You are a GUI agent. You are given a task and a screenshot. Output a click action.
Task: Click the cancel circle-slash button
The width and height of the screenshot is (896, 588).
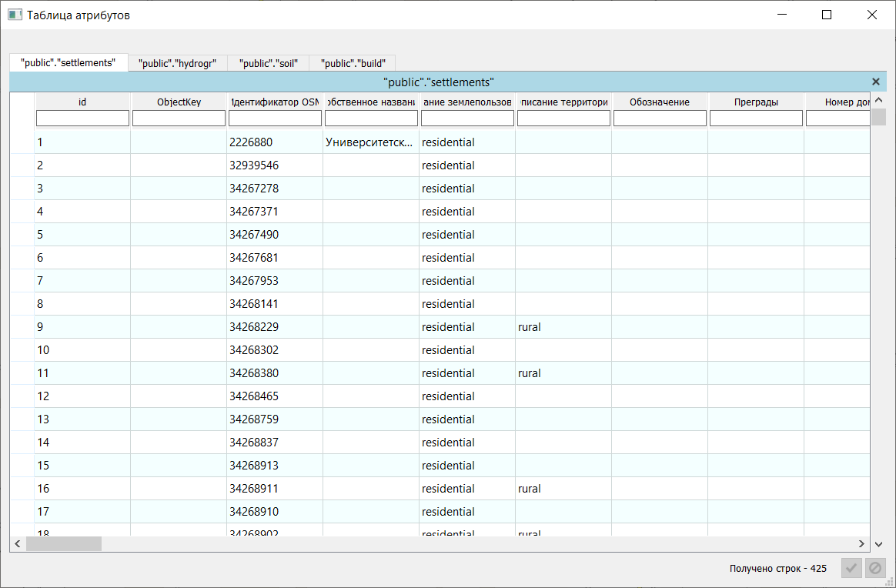875,569
